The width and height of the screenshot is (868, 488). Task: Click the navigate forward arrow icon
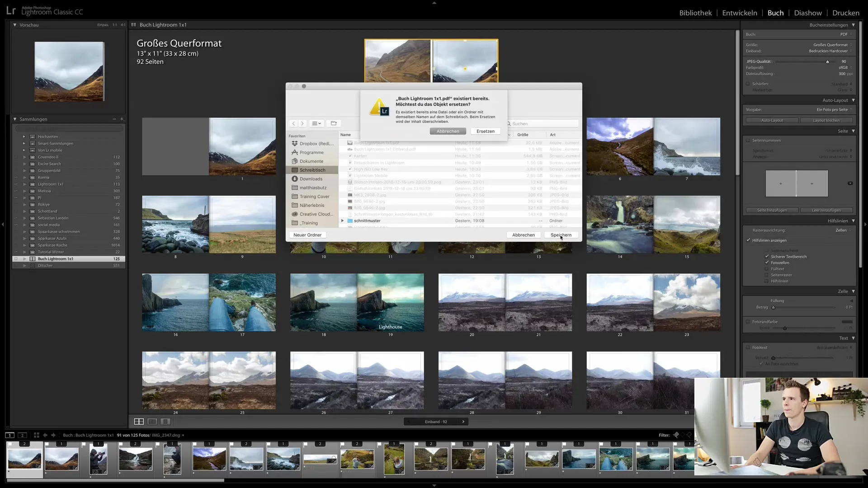point(302,123)
